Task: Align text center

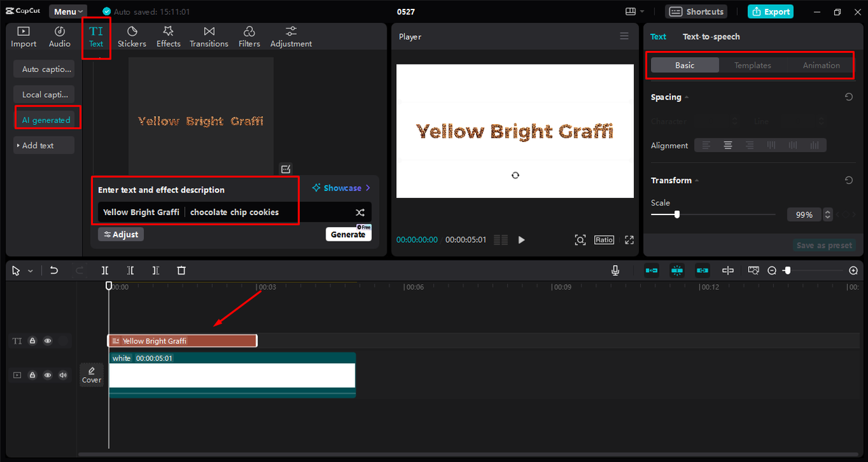Action: click(x=728, y=145)
